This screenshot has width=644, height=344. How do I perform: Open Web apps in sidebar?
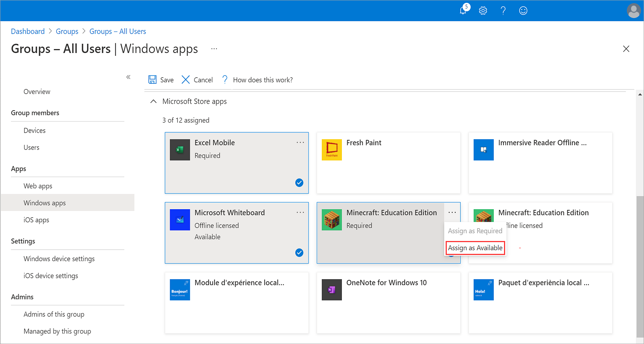click(x=38, y=186)
